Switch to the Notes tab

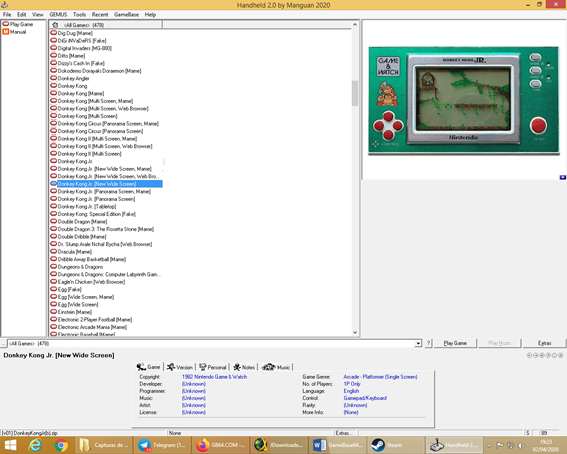coord(244,367)
